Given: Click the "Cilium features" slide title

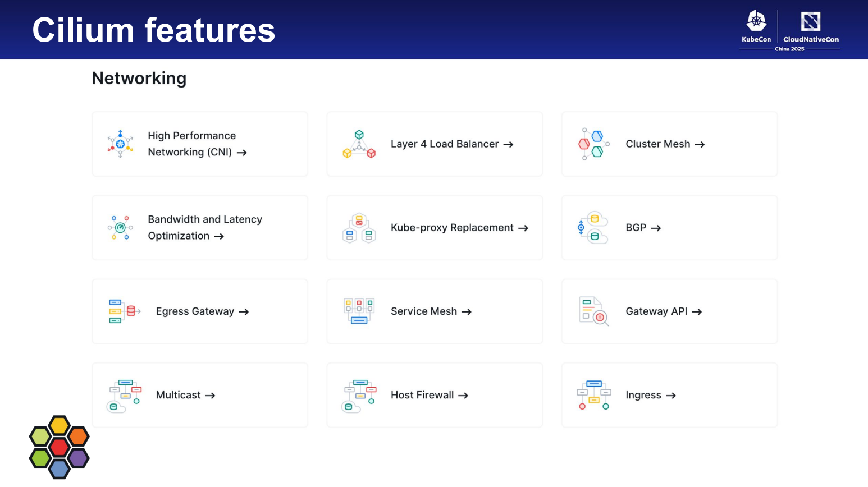Looking at the screenshot, I should point(154,30).
